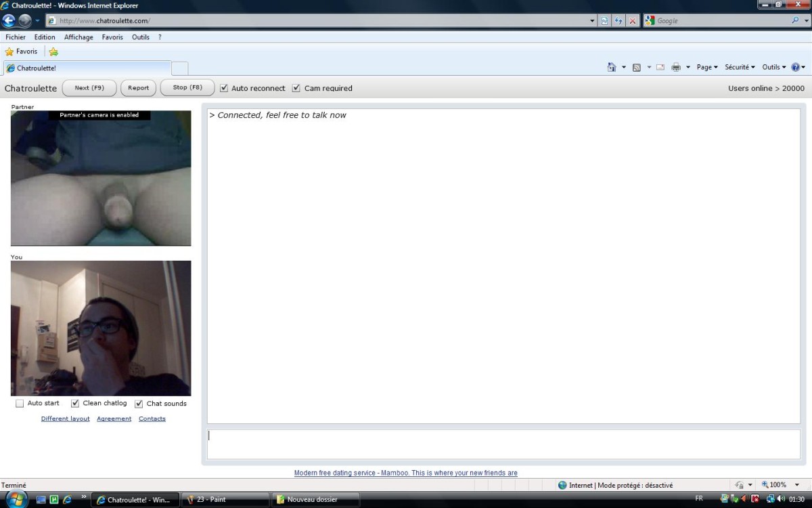Open the Favoris star favorites center
This screenshot has height=508, width=812.
click(x=21, y=51)
